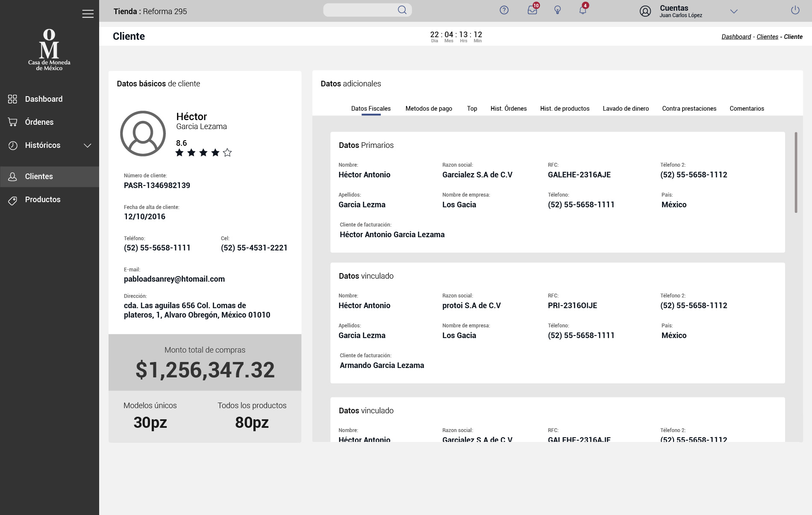
Task: Click the Todos los productos 80pz value
Action: [x=252, y=423]
